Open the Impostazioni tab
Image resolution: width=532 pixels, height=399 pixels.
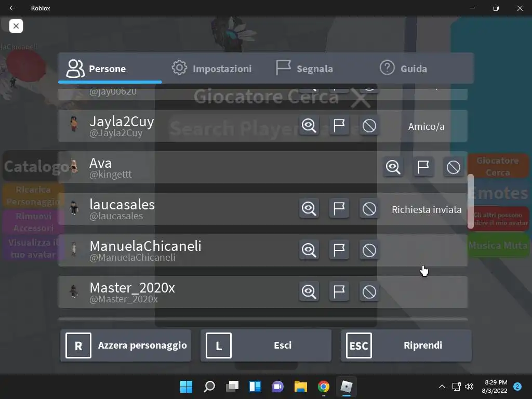point(212,69)
